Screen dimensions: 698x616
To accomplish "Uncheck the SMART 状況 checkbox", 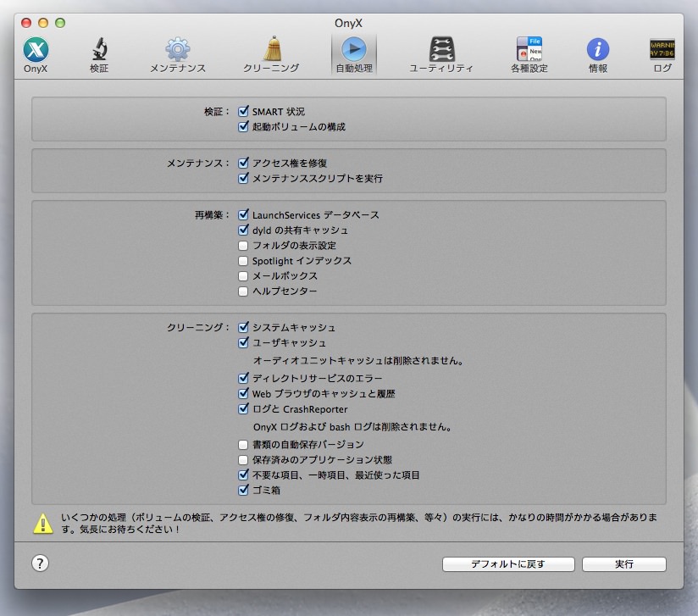I will (x=243, y=111).
